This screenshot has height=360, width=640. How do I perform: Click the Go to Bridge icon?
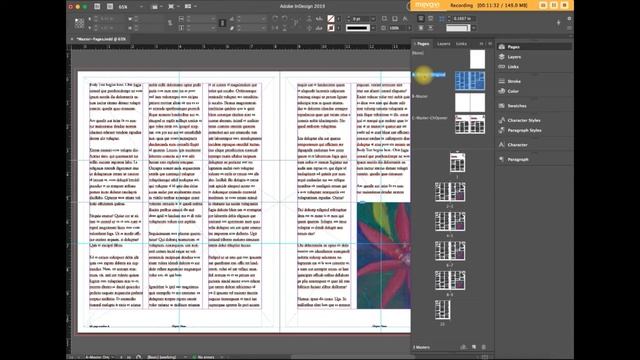pyautogui.click(x=97, y=7)
